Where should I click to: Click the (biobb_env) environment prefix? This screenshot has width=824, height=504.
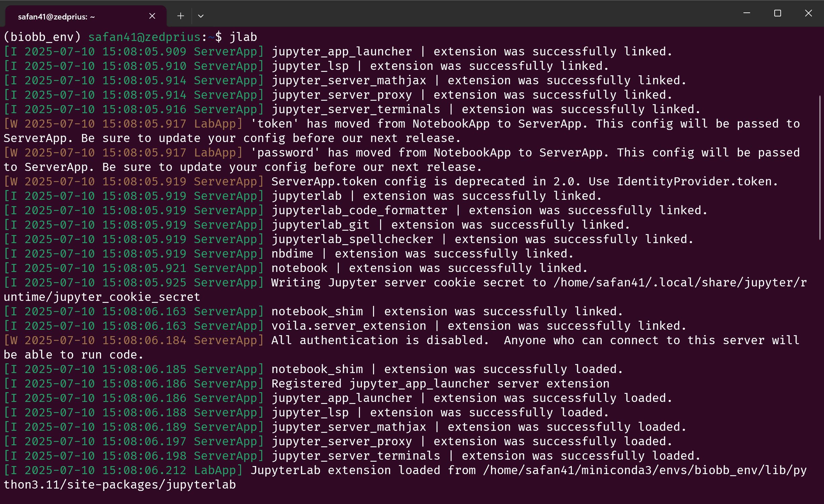[42, 37]
